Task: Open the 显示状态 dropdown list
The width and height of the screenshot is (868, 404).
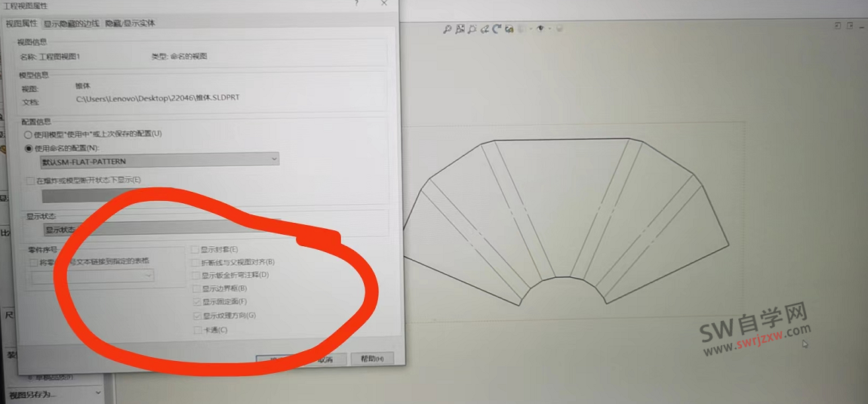Action: (161, 229)
